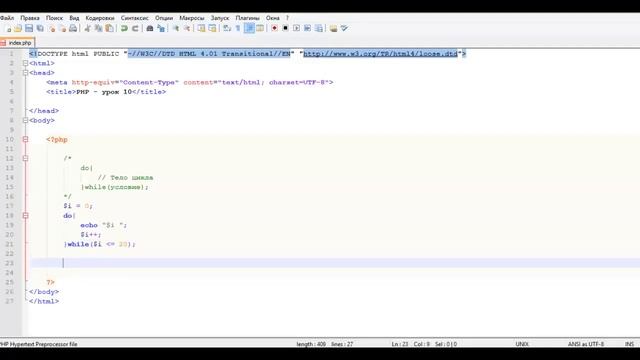Collapse the html fold marker on line 2
The width and height of the screenshot is (640, 360).
(25, 63)
